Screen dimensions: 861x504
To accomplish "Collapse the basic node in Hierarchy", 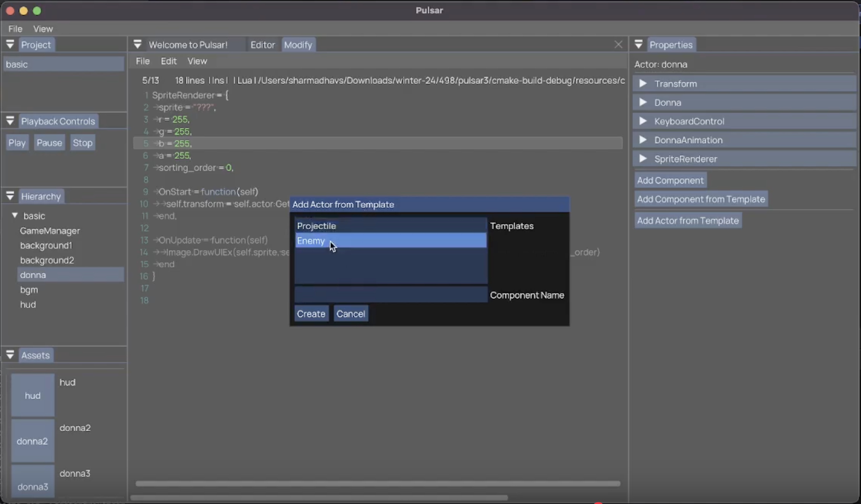I will click(x=15, y=215).
